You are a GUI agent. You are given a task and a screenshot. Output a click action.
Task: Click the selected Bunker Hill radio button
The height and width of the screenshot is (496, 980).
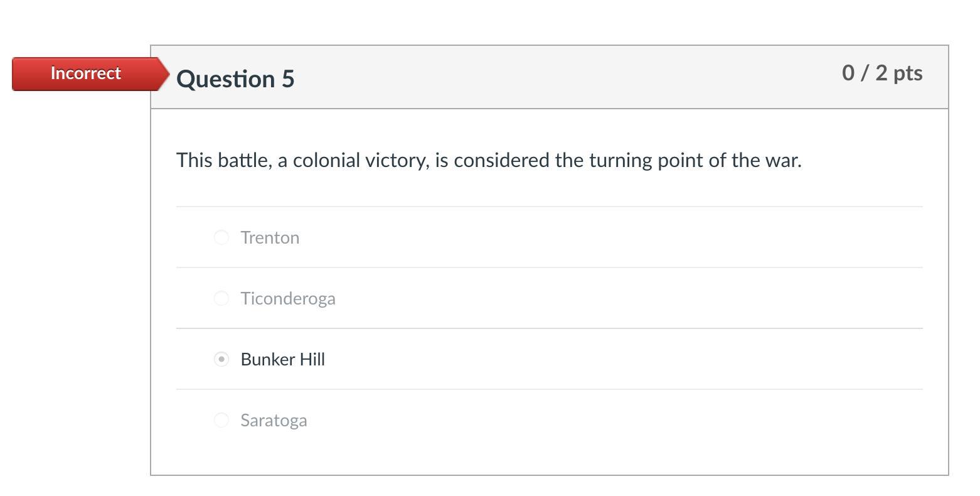tap(221, 359)
